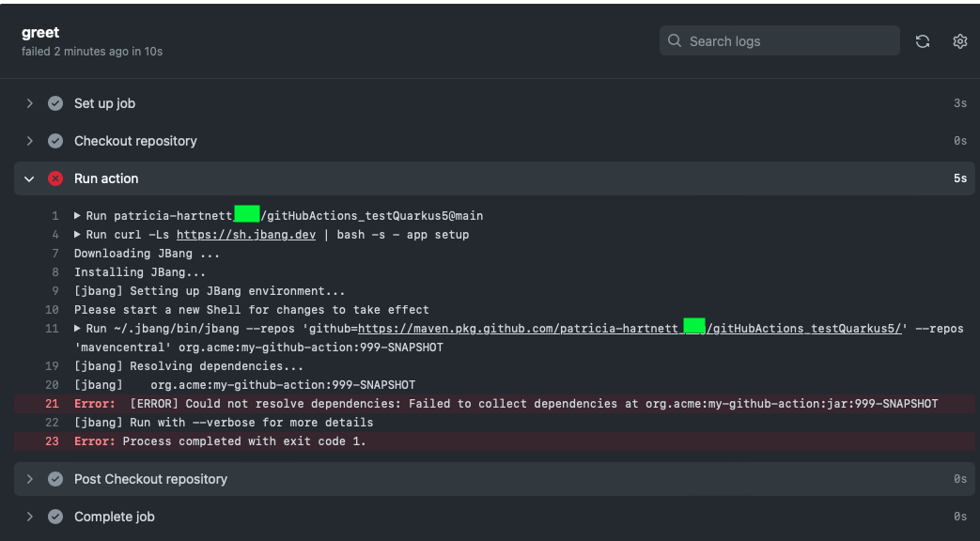Expand the Set up job step
This screenshot has width=980, height=541.
[x=28, y=103]
